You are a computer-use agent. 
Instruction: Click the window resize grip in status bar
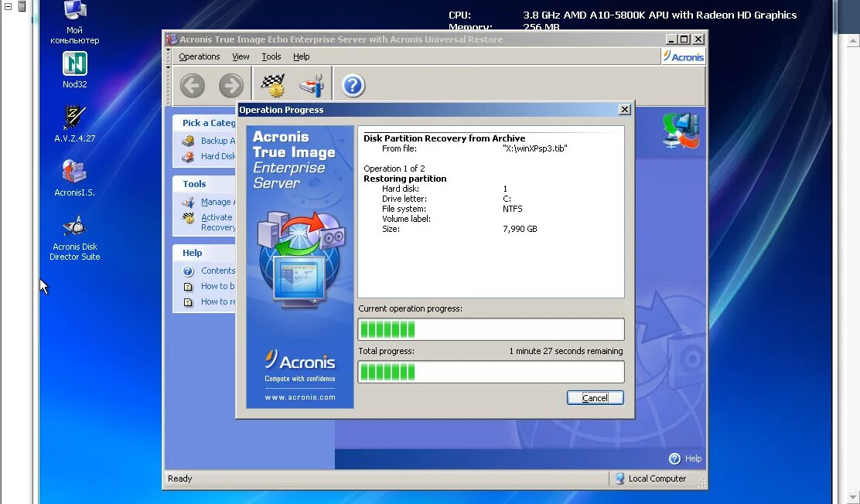(701, 482)
